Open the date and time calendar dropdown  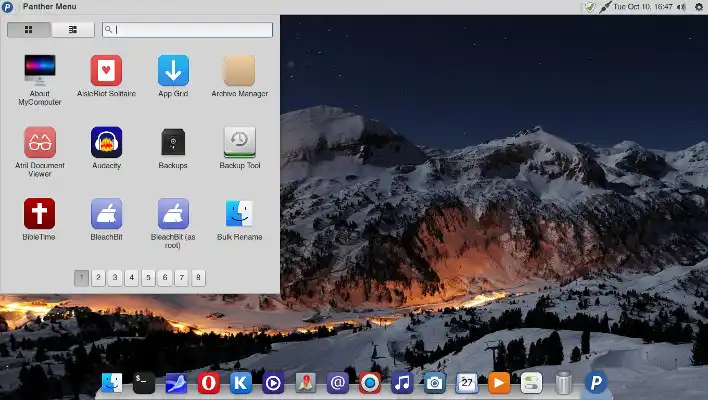[641, 7]
